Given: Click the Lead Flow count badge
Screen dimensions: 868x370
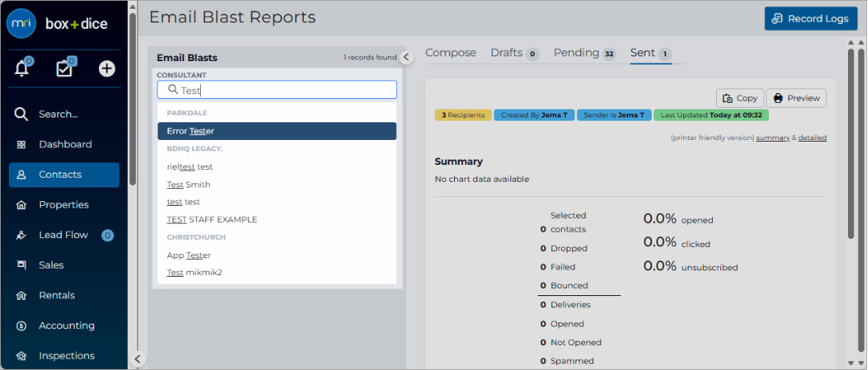Looking at the screenshot, I should tap(108, 236).
